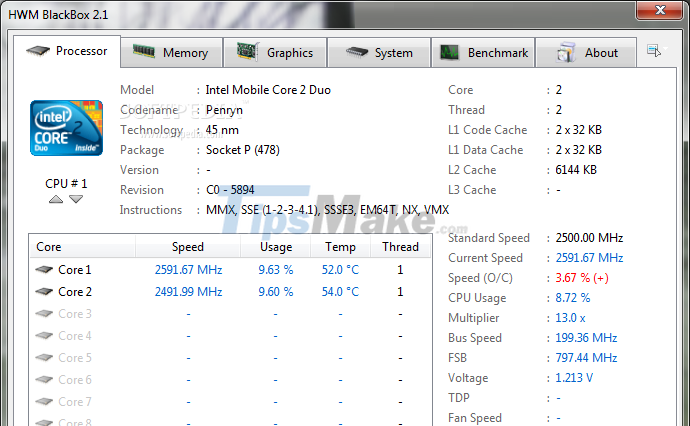Go to previous CPU with up arrow
690x426 pixels.
point(56,199)
